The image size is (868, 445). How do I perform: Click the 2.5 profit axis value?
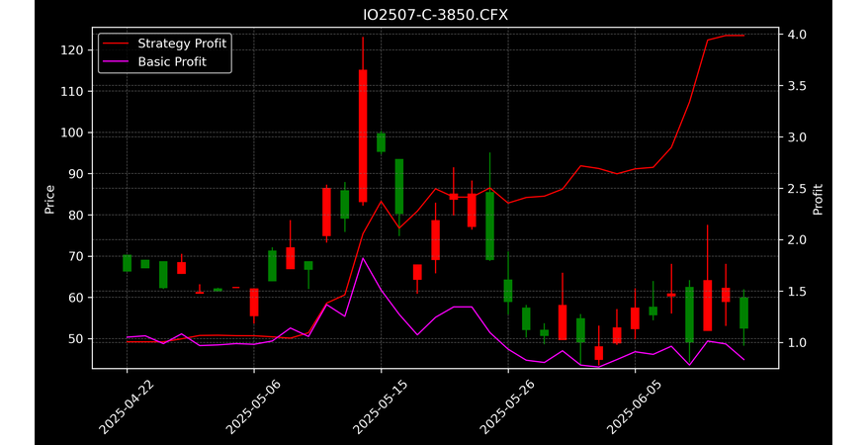[x=797, y=189]
